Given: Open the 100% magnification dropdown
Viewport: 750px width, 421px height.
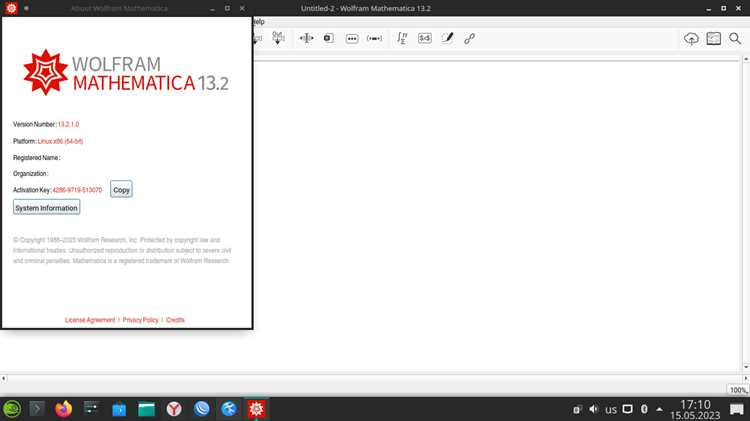Looking at the screenshot, I should (738, 390).
